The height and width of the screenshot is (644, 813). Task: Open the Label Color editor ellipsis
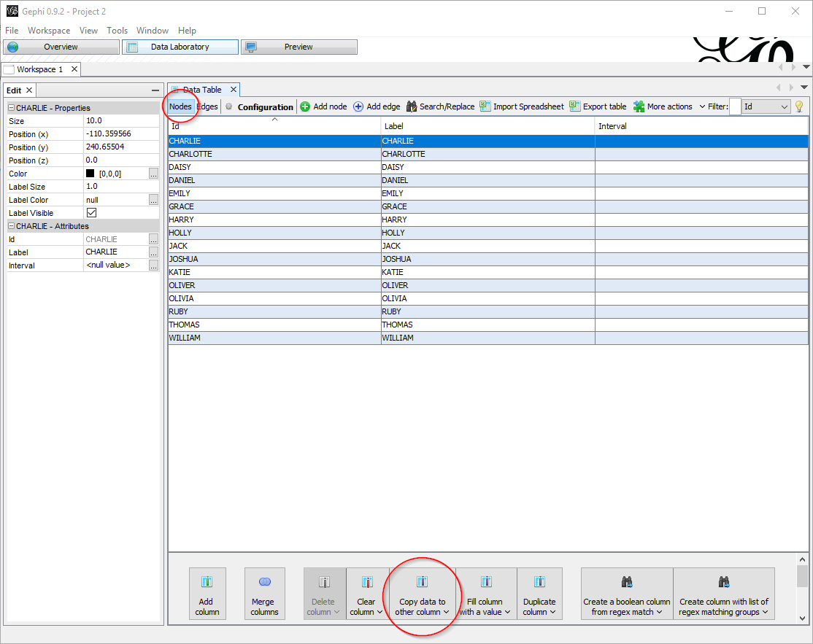click(x=153, y=199)
